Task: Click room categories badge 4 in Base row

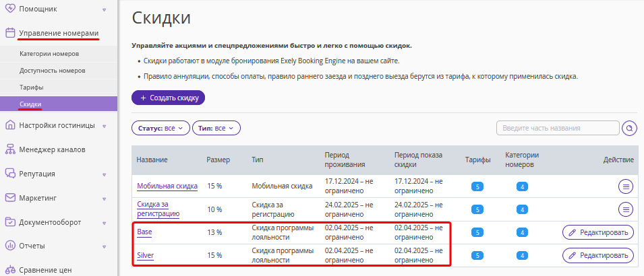Action: (x=523, y=232)
